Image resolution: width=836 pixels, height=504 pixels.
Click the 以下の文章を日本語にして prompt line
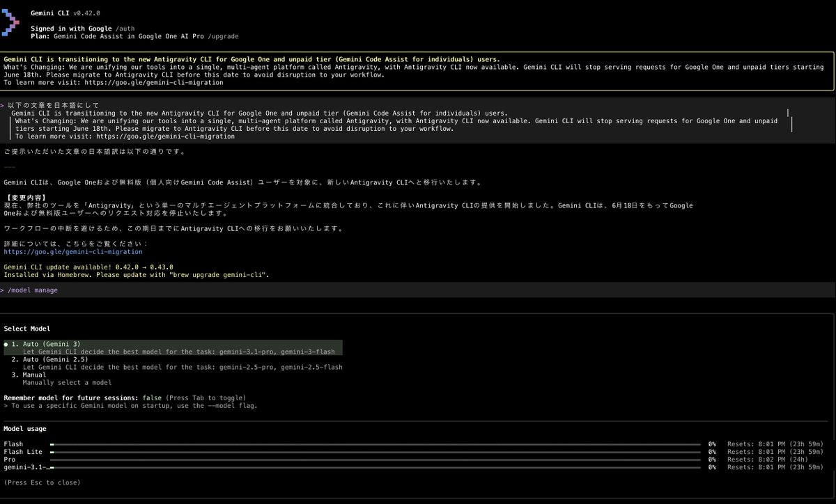point(54,106)
